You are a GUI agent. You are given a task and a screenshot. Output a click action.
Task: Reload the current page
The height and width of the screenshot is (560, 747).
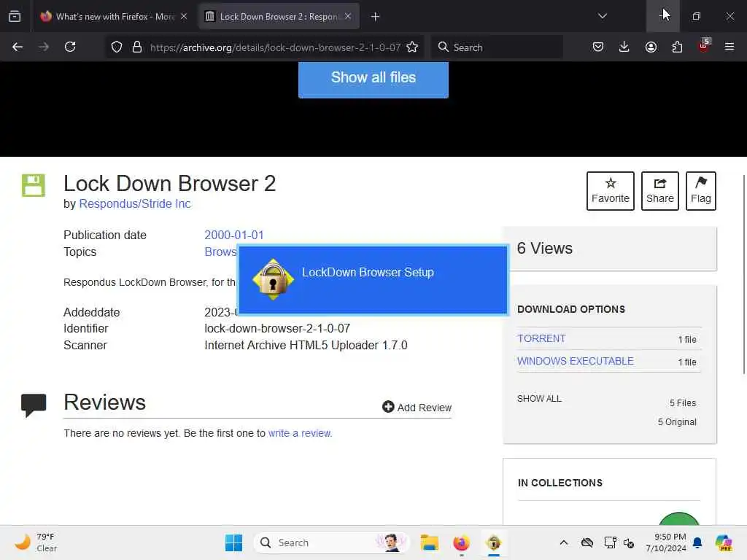pos(70,47)
